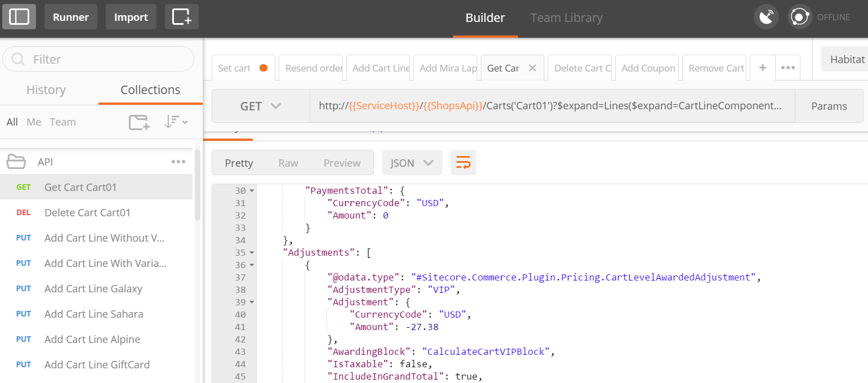Create a new collection folder icon
868x383 pixels.
139,122
